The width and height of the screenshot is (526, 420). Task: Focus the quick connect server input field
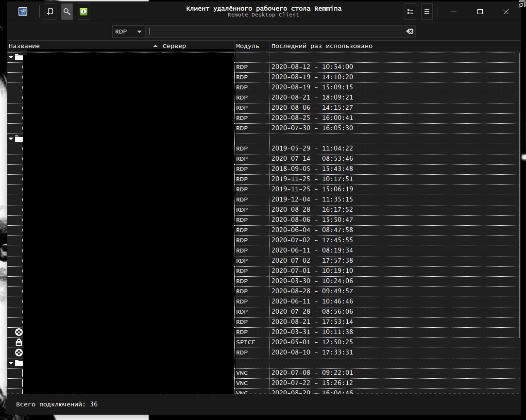click(280, 32)
